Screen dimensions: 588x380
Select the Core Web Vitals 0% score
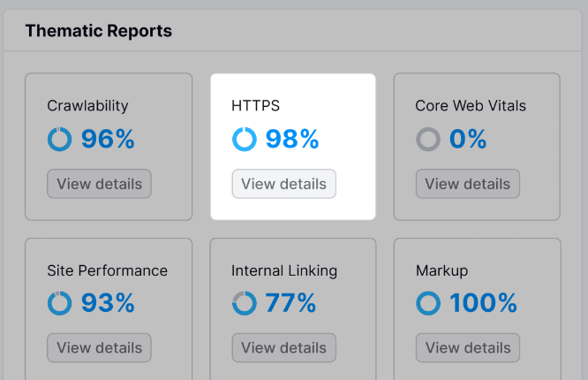(x=469, y=140)
